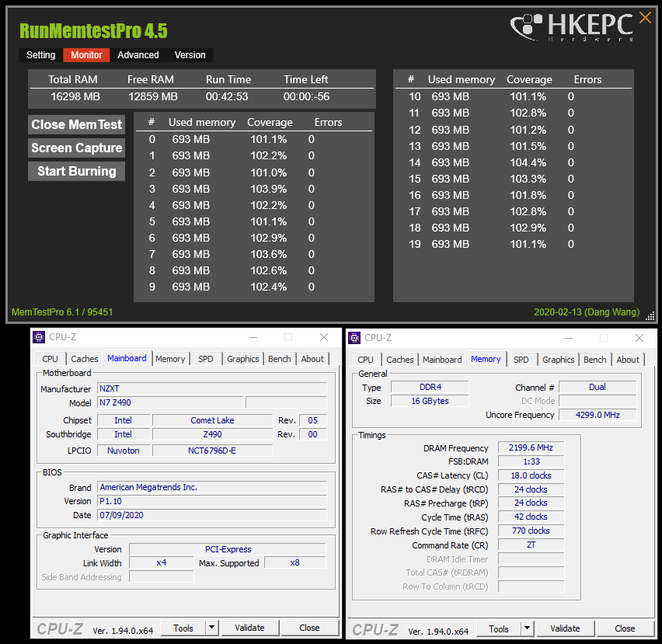The image size is (662, 644).
Task: Click the DRAM Frequency value 2199.6 MHz
Action: 531,447
